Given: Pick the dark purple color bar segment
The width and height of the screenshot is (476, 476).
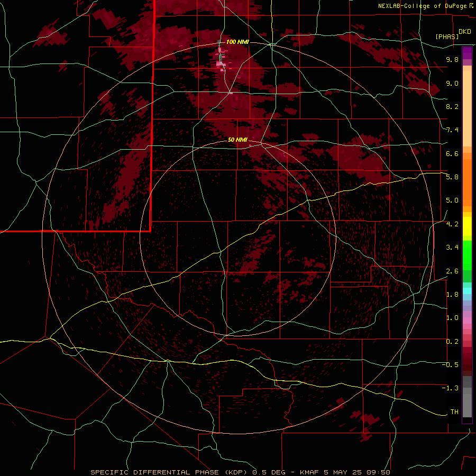Looking at the screenshot, I should (x=467, y=53).
